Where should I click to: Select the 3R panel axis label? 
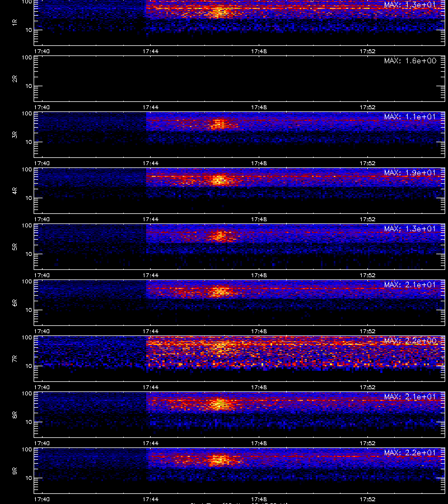[x=15, y=134]
